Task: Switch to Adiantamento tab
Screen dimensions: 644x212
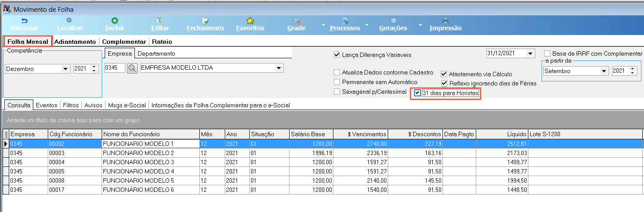Action: point(75,42)
